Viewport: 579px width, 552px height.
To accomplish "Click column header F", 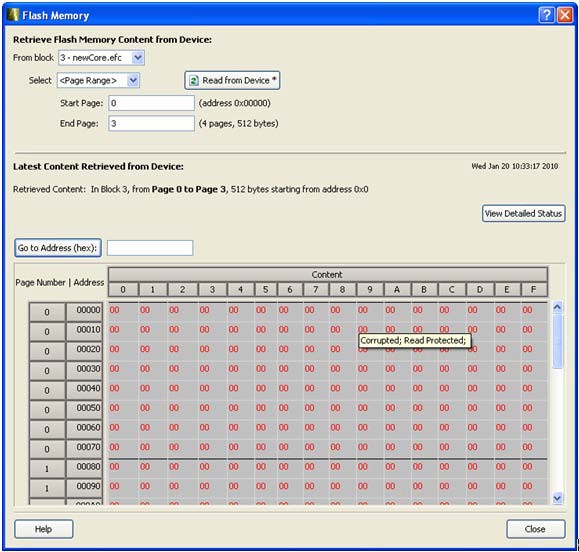I will tap(534, 290).
